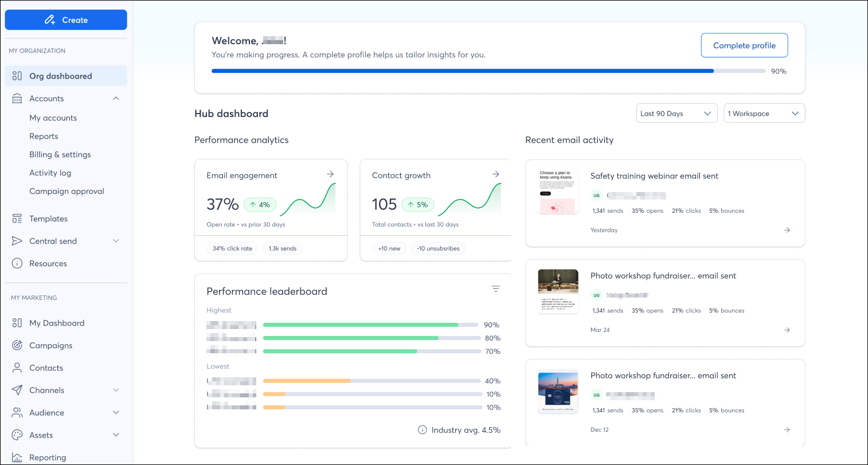This screenshot has width=868, height=465.
Task: Expand the Audience chevron
Action: tap(116, 413)
